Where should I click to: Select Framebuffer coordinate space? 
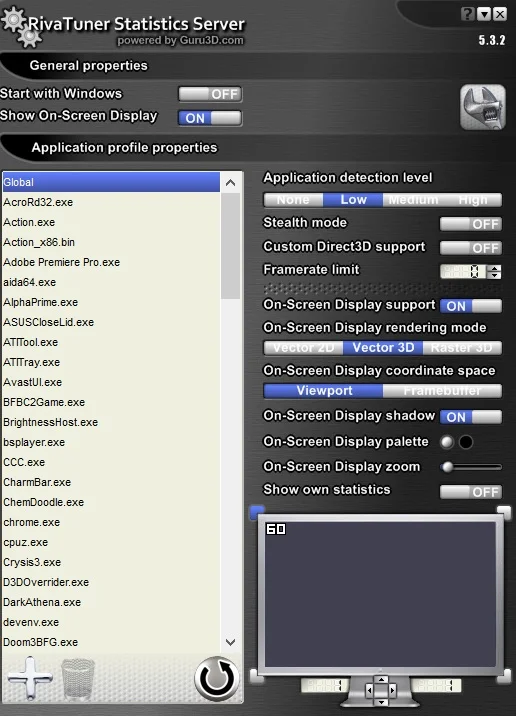click(442, 390)
